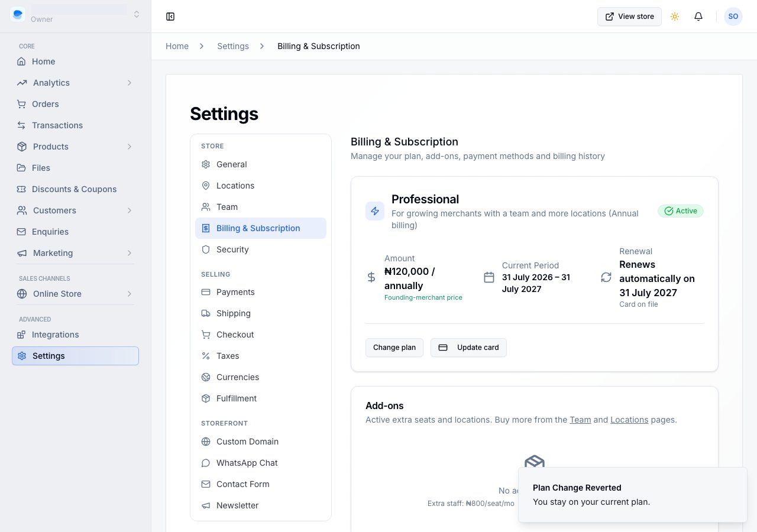The width and height of the screenshot is (757, 532).
Task: Click the Shipping truck icon
Action: (206, 313)
